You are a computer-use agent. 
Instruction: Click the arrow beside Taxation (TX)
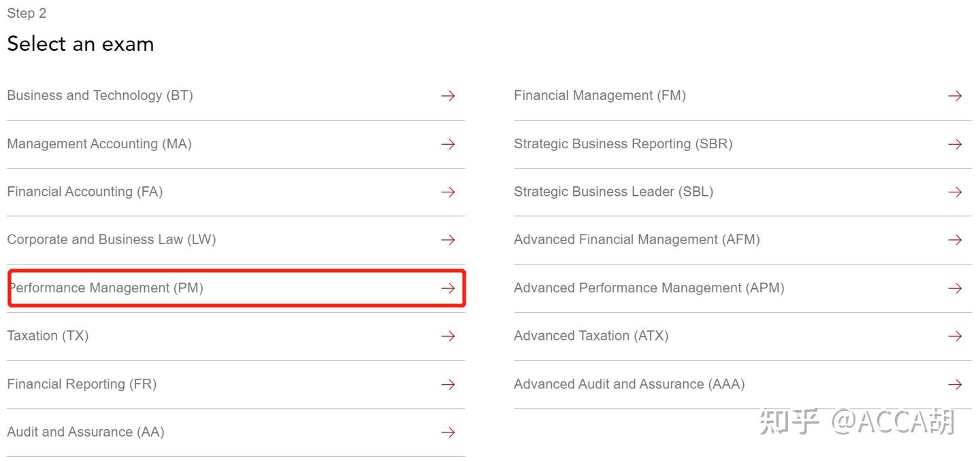(448, 336)
